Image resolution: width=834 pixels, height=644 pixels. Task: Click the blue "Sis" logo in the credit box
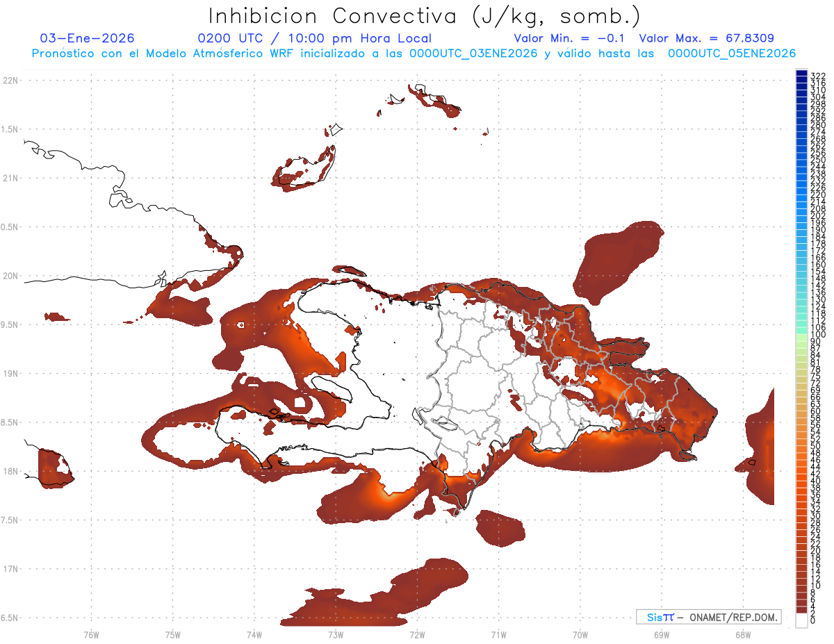[x=654, y=617]
